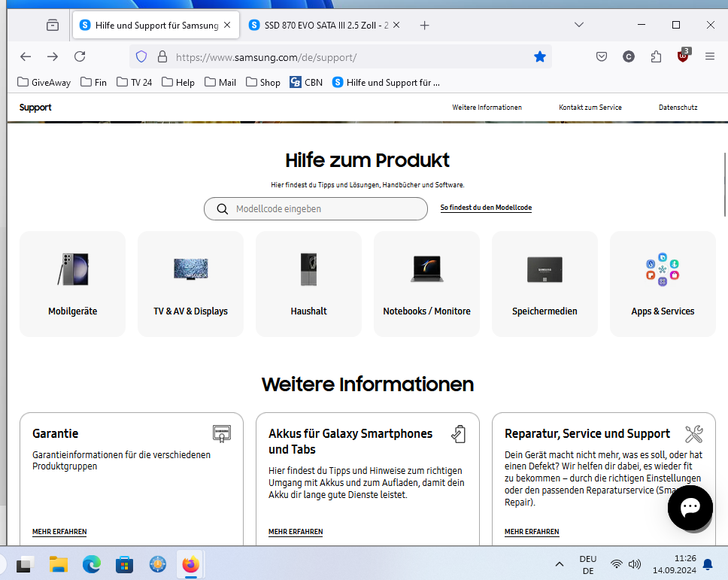Viewport: 728px width, 580px height.
Task: Click the Garantie certificate icon
Action: 221,434
